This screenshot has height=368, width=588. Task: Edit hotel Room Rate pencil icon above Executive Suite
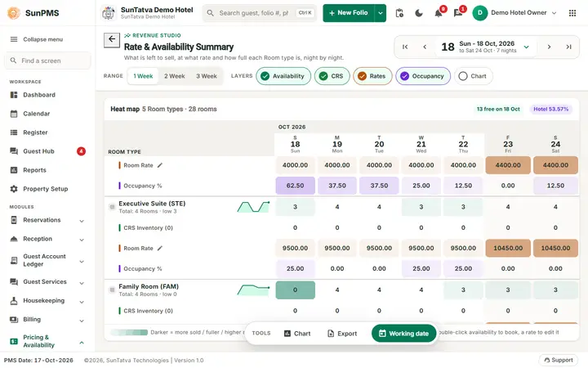click(x=160, y=165)
